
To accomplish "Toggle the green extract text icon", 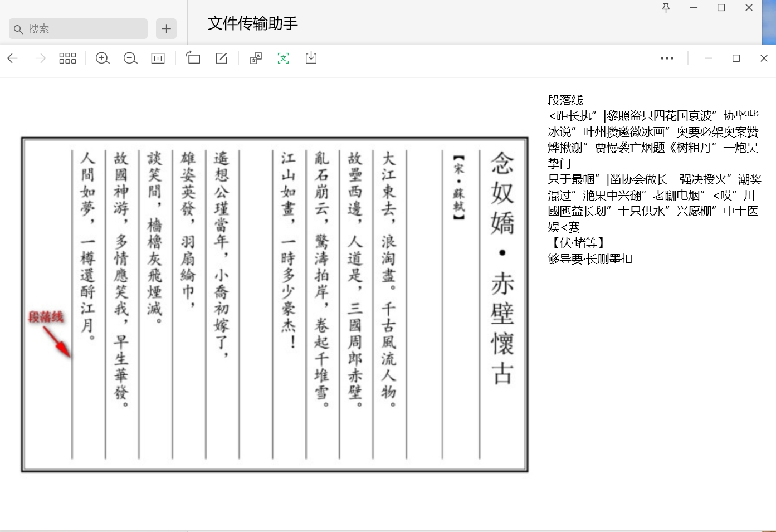I will point(284,58).
